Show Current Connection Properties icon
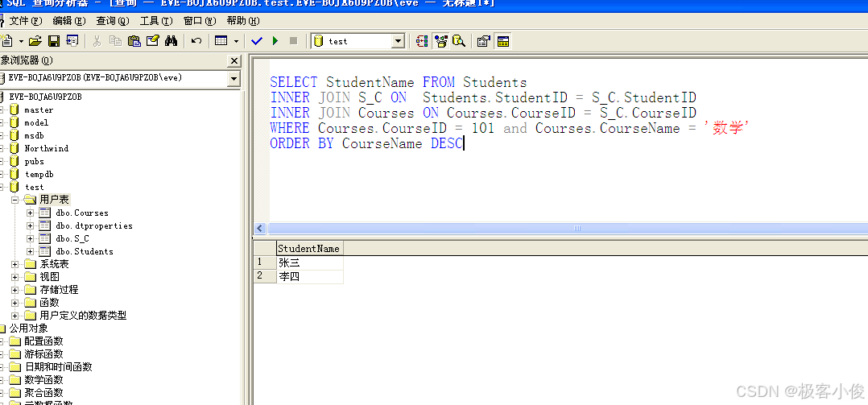This screenshot has width=868, height=405. pyautogui.click(x=484, y=41)
